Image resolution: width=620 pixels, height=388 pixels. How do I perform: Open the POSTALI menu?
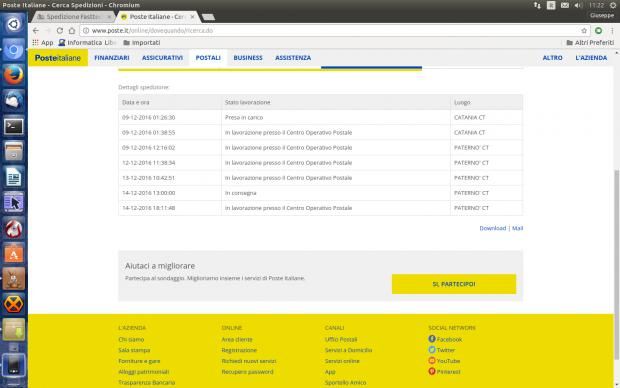pos(208,58)
